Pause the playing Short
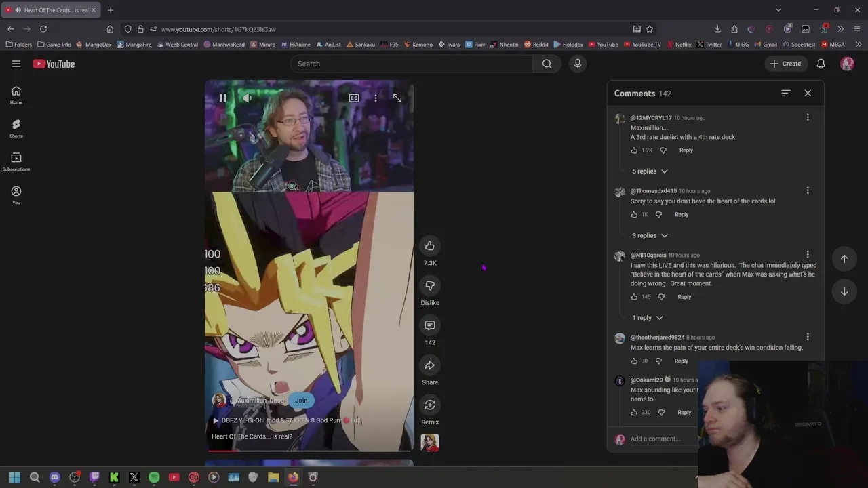 [222, 98]
